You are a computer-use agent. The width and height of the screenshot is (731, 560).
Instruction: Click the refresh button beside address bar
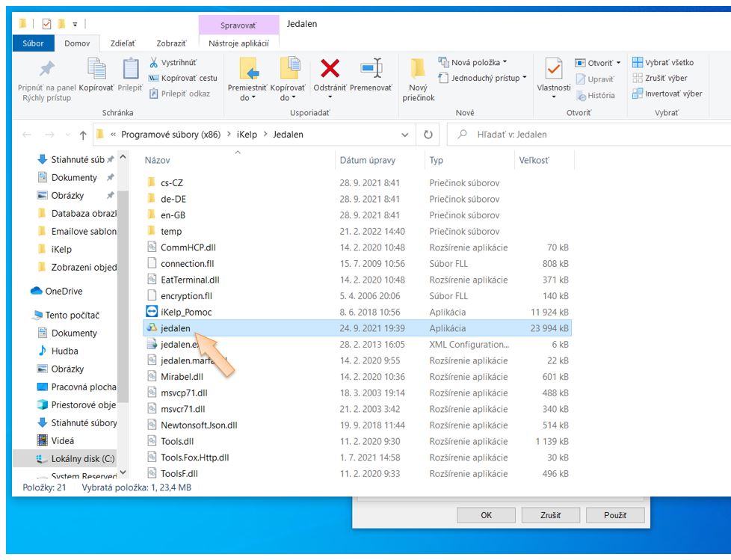[x=428, y=135]
